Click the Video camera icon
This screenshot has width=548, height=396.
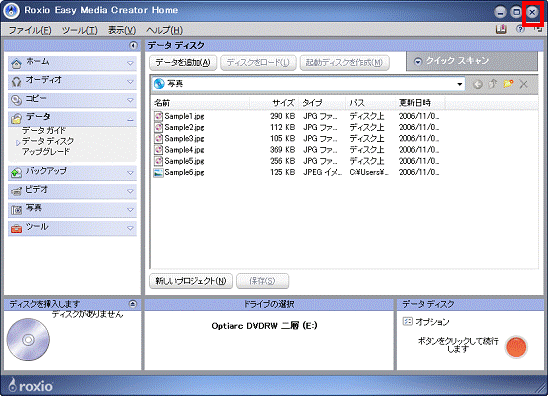pyautogui.click(x=16, y=191)
